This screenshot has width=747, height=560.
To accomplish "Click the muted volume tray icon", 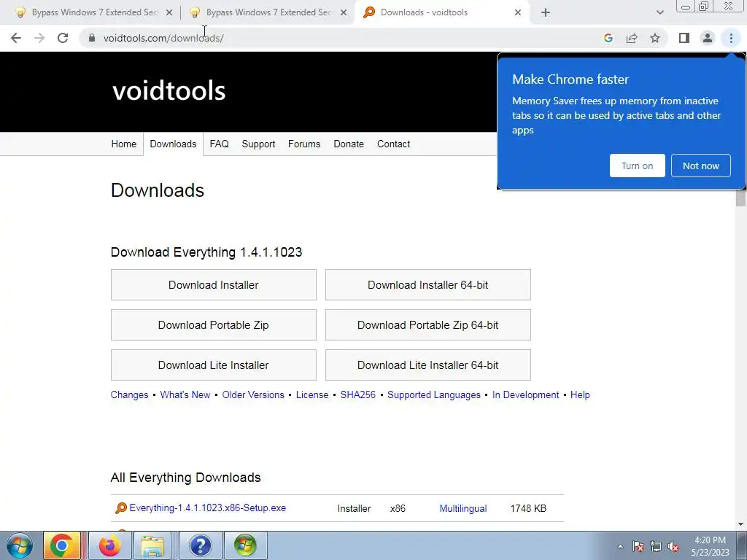I will pos(673,546).
